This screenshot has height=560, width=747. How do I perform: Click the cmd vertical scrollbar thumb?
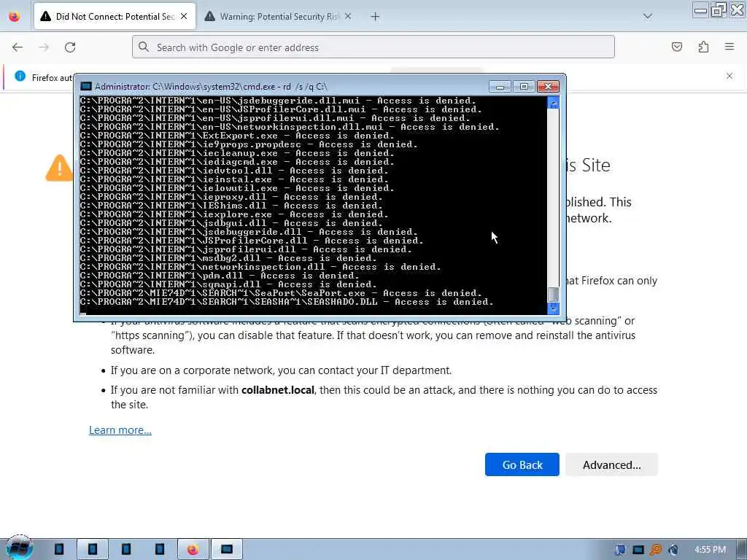[x=553, y=295]
